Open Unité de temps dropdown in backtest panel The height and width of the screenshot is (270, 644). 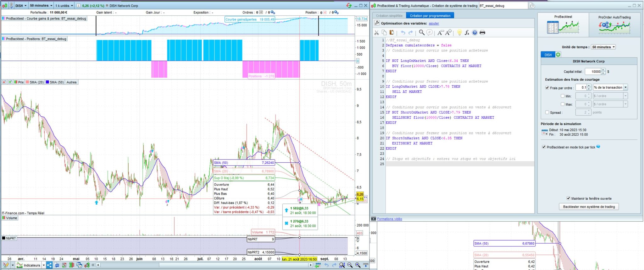tap(603, 47)
